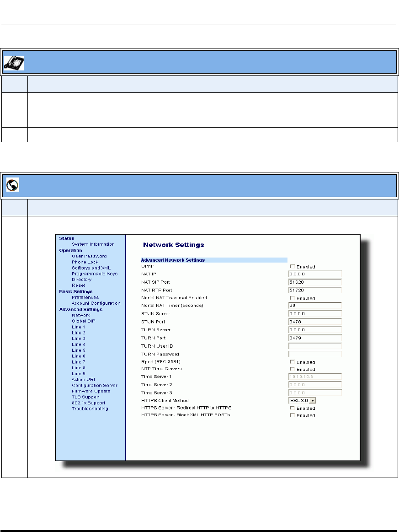Image resolution: width=399 pixels, height=532 pixels.
Task: Open the Global SIP page
Action: tap(83, 321)
